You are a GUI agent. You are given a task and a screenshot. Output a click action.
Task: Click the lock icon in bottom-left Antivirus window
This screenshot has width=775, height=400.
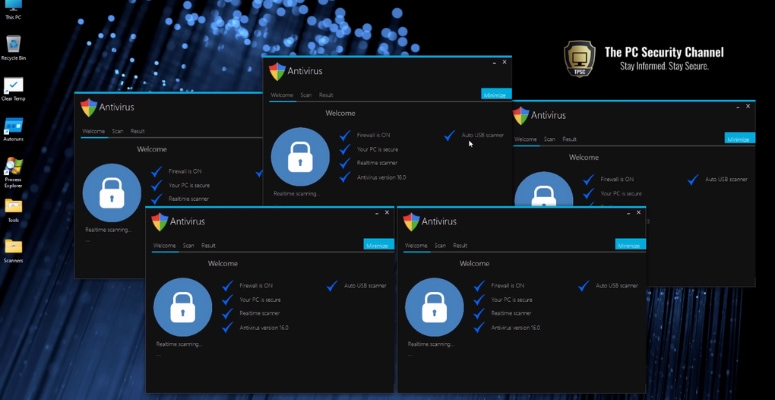(x=182, y=307)
